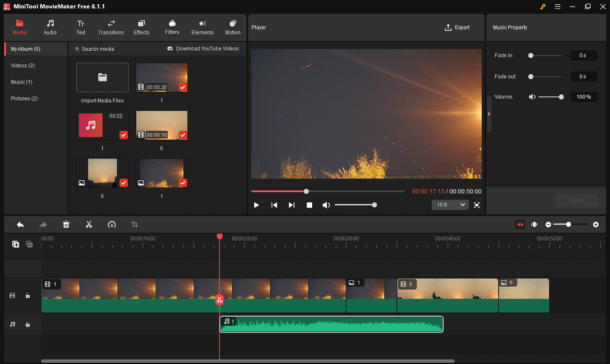Screen dimensions: 610x364
Task: Toggle lock on the video track
Action: click(28, 296)
